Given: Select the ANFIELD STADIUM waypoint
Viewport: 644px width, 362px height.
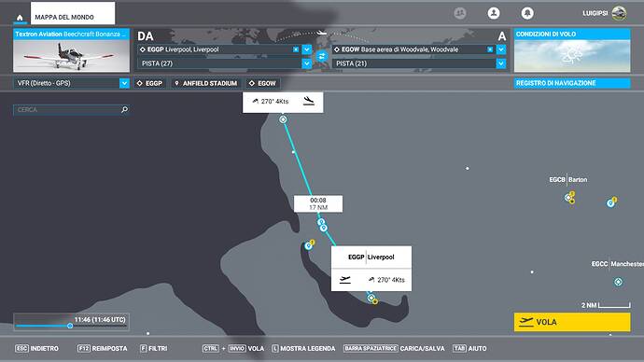Looking at the screenshot, I should click(x=205, y=83).
